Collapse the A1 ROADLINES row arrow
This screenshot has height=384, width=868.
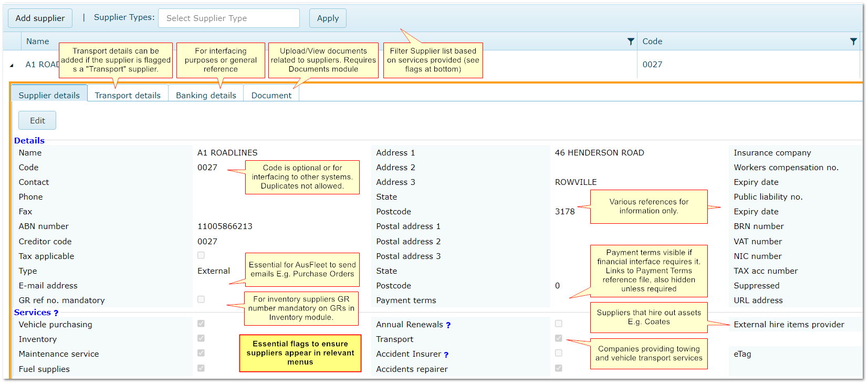coord(12,65)
